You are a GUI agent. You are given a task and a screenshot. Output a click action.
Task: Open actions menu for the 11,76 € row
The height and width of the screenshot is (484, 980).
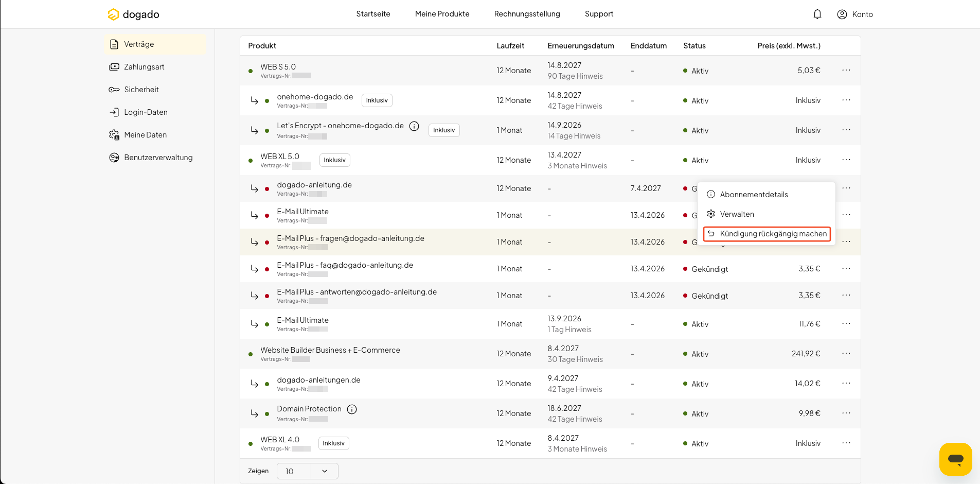[x=846, y=323]
